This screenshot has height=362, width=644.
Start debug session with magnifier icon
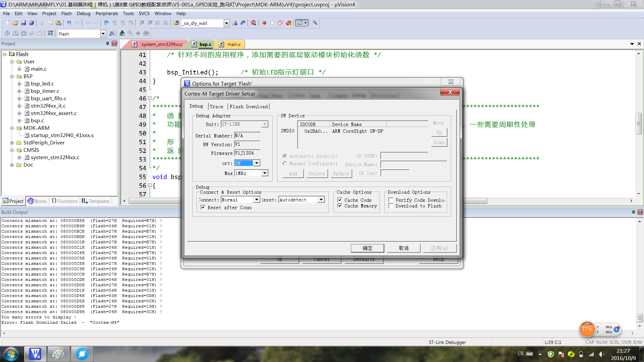253,23
